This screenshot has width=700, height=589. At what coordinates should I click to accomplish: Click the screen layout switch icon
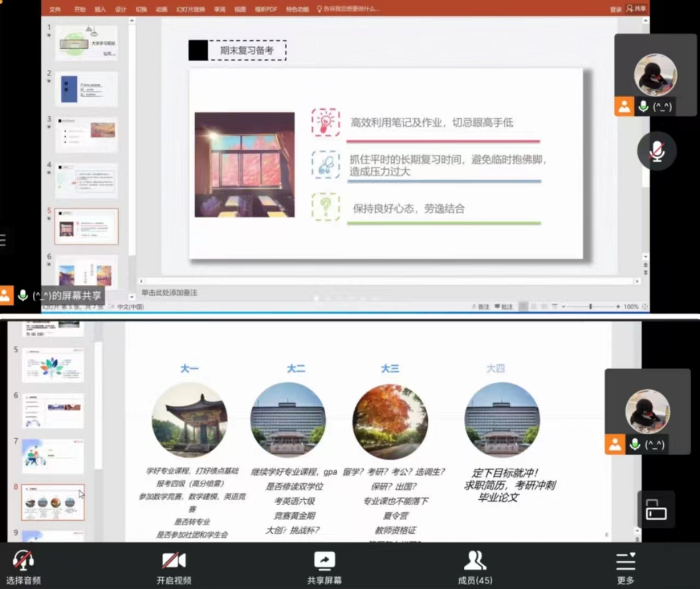click(x=656, y=510)
